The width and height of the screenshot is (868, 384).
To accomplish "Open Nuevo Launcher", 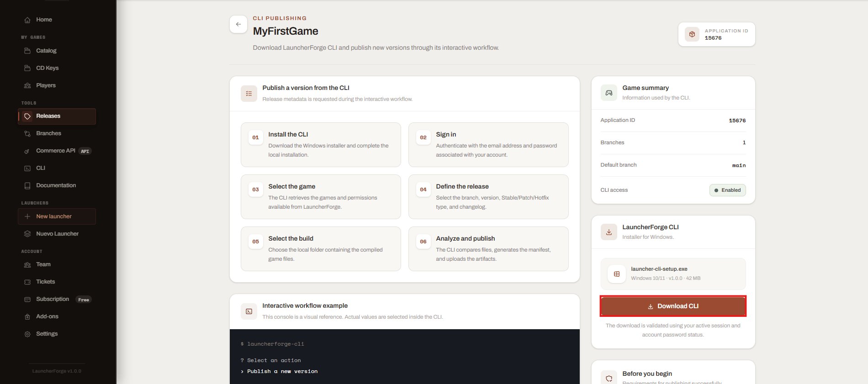I will point(57,234).
